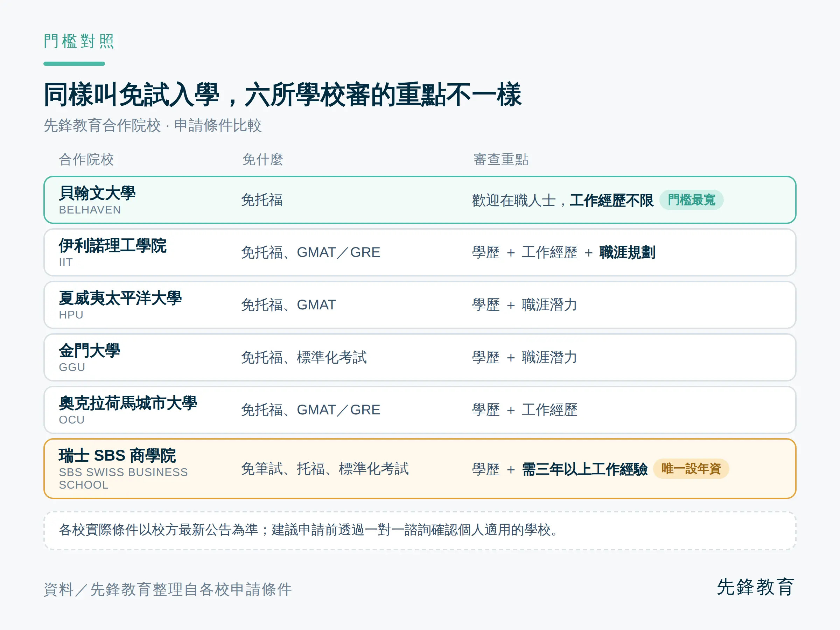The width and height of the screenshot is (840, 630).
Task: Click the 唯一設年資 orange badge
Action: (x=691, y=469)
